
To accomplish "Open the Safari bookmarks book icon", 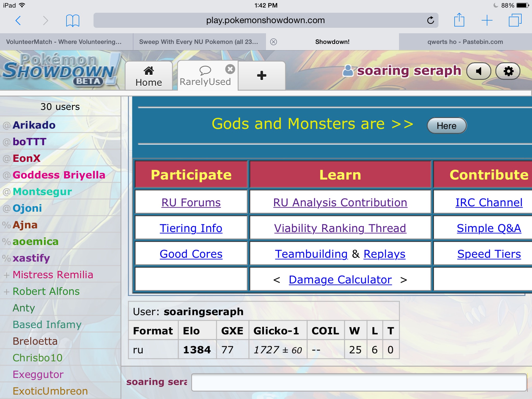I will point(73,21).
